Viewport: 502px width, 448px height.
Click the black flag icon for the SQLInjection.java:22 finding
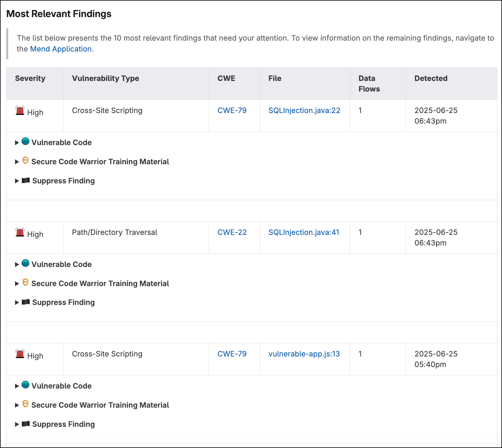click(x=26, y=180)
